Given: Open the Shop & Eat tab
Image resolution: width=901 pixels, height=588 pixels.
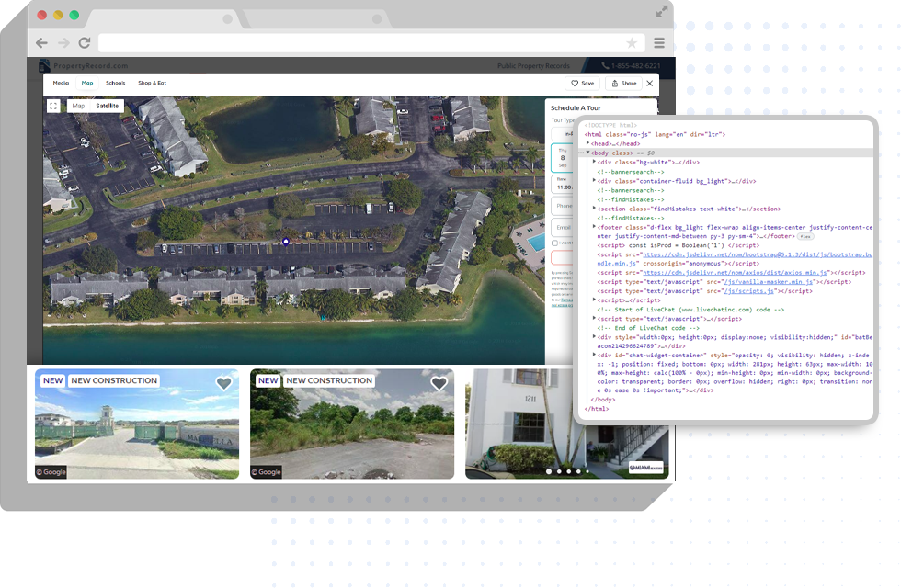Looking at the screenshot, I should point(152,83).
